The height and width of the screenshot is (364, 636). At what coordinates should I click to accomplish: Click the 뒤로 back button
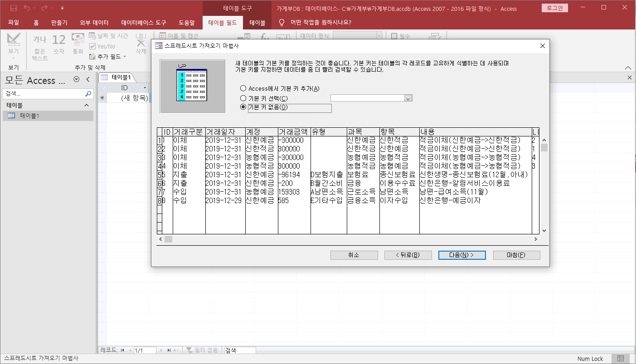click(408, 255)
